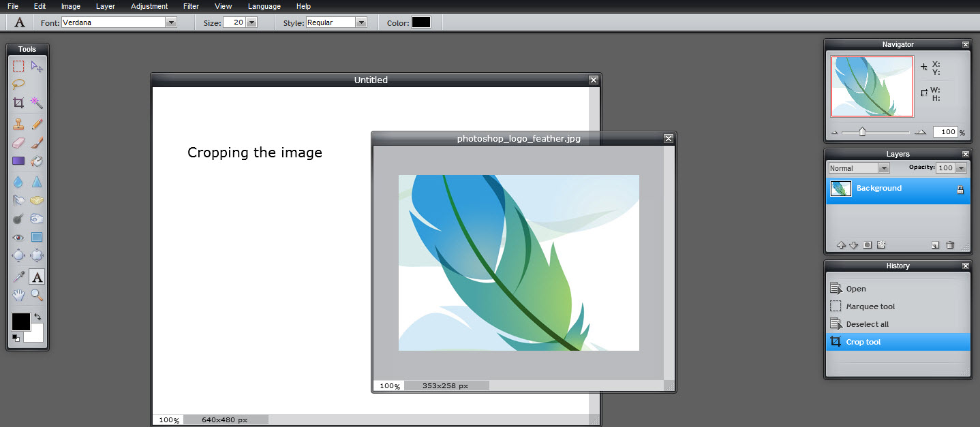This screenshot has width=980, height=427.
Task: Open the Filter menu
Action: click(x=191, y=6)
